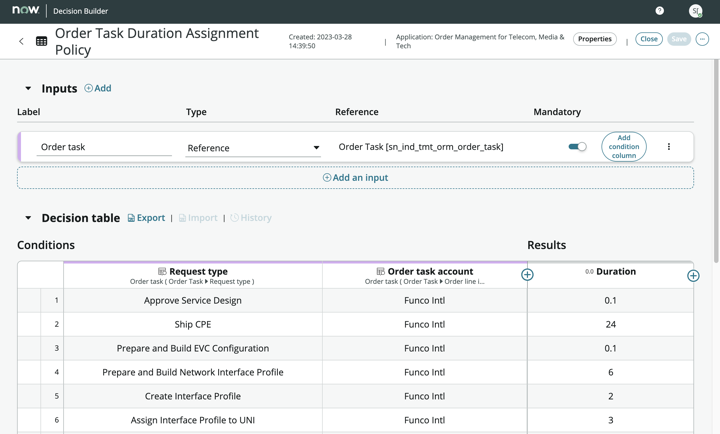Click the Properties button
The width and height of the screenshot is (720, 434).
(595, 39)
